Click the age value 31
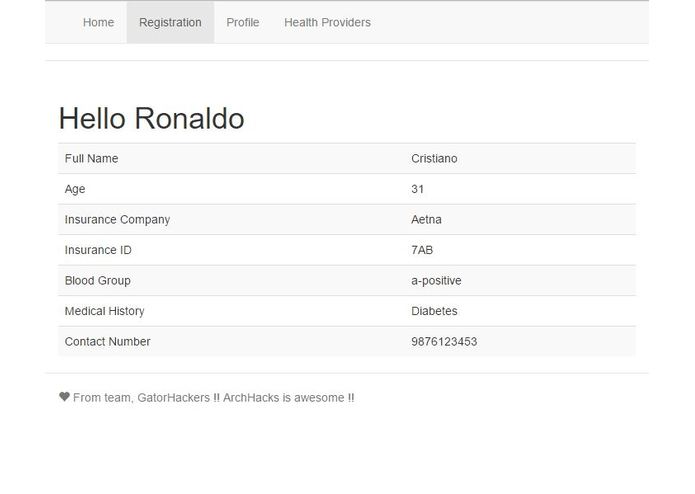 point(418,189)
